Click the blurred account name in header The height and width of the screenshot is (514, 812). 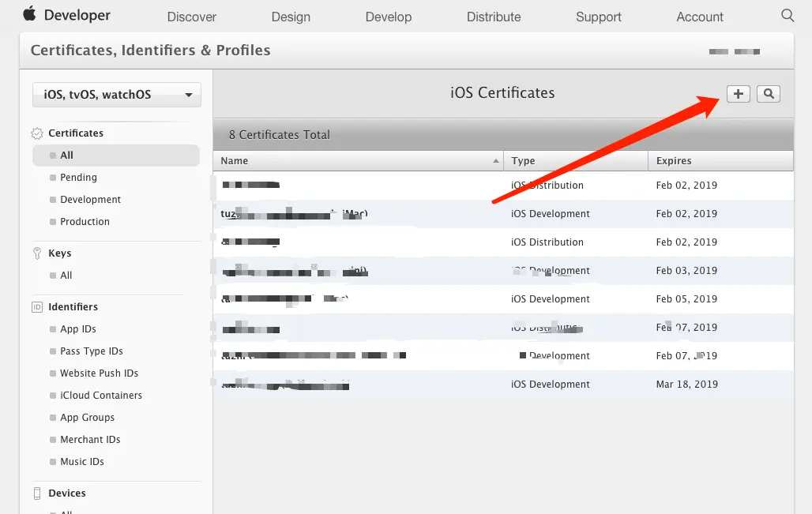point(735,52)
